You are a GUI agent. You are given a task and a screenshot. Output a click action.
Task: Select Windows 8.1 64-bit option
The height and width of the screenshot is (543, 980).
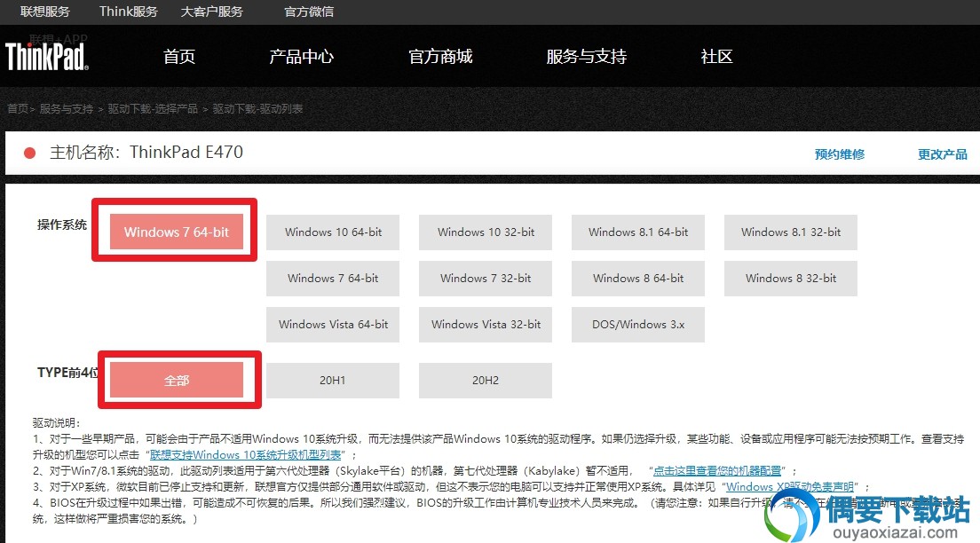pos(638,232)
